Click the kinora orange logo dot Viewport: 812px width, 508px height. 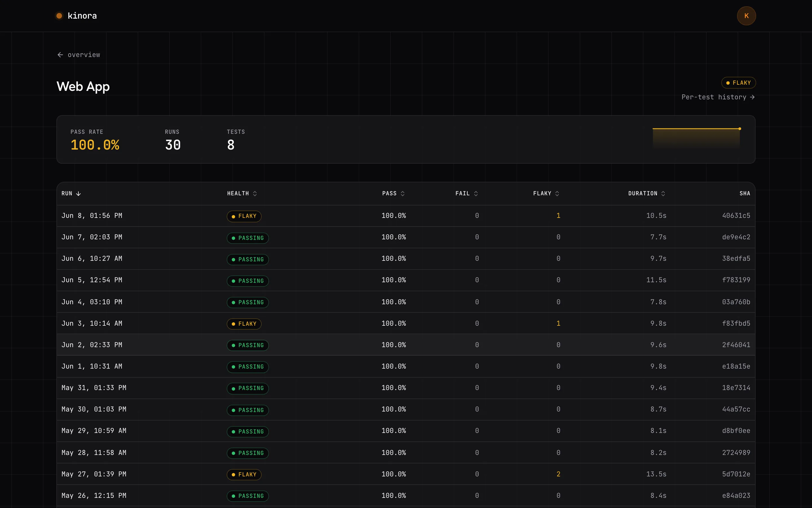[59, 16]
